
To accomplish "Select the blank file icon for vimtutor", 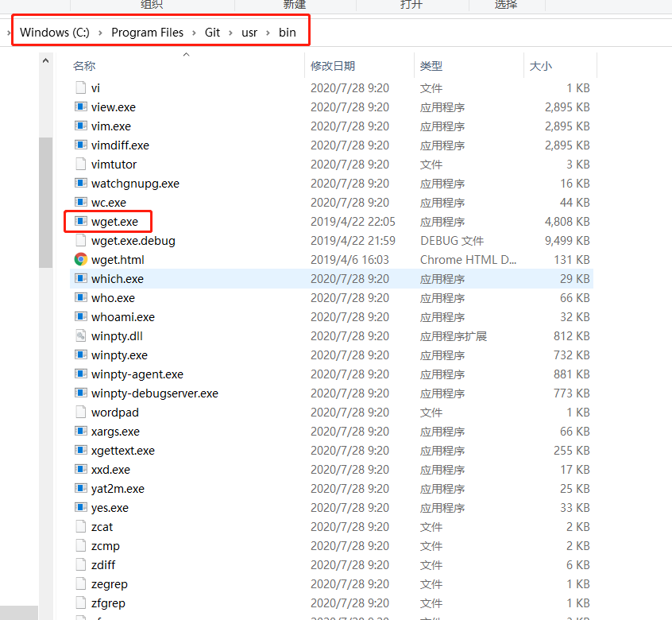I will click(x=80, y=164).
